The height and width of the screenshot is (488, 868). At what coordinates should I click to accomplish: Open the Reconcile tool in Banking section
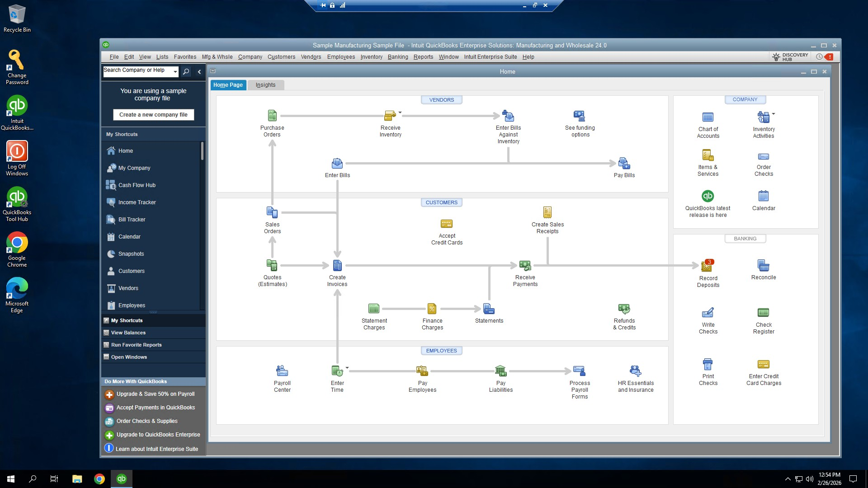pos(763,265)
